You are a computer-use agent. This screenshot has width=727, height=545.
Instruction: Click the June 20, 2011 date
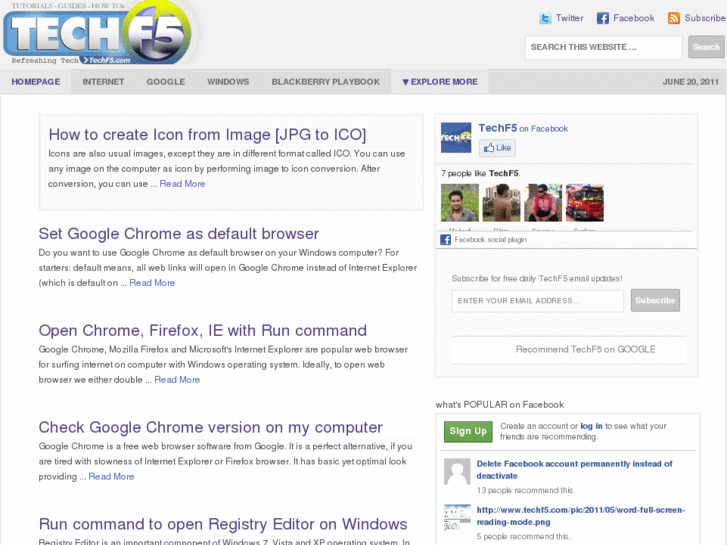(690, 82)
